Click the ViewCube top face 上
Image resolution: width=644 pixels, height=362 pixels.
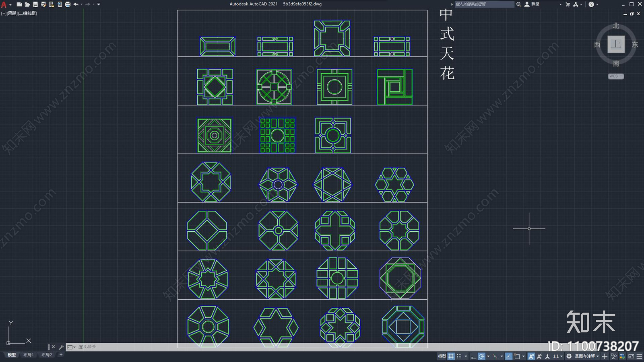click(616, 44)
